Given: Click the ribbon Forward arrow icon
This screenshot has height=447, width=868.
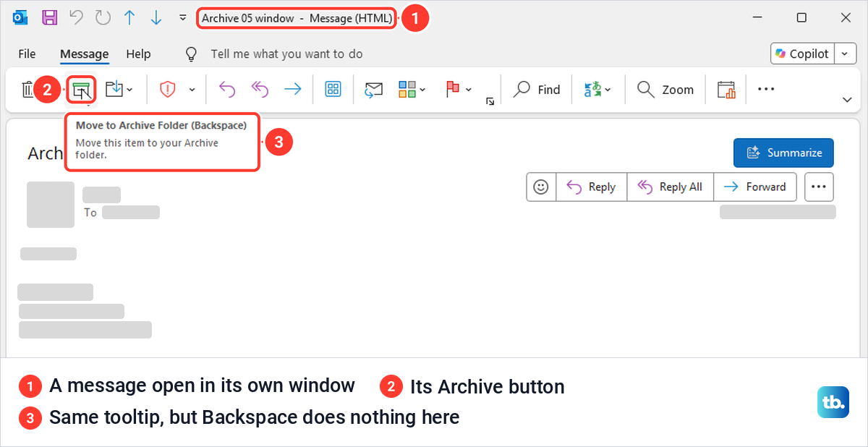Looking at the screenshot, I should [292, 90].
